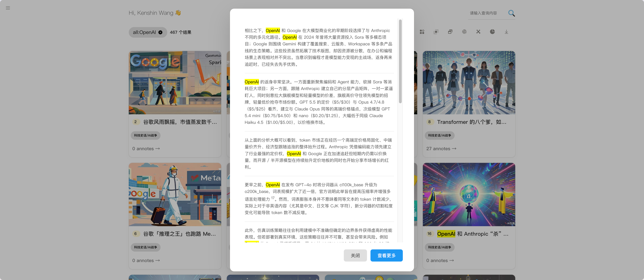Click the download icon
Viewport: 644px width, 280px height.
pos(506,32)
